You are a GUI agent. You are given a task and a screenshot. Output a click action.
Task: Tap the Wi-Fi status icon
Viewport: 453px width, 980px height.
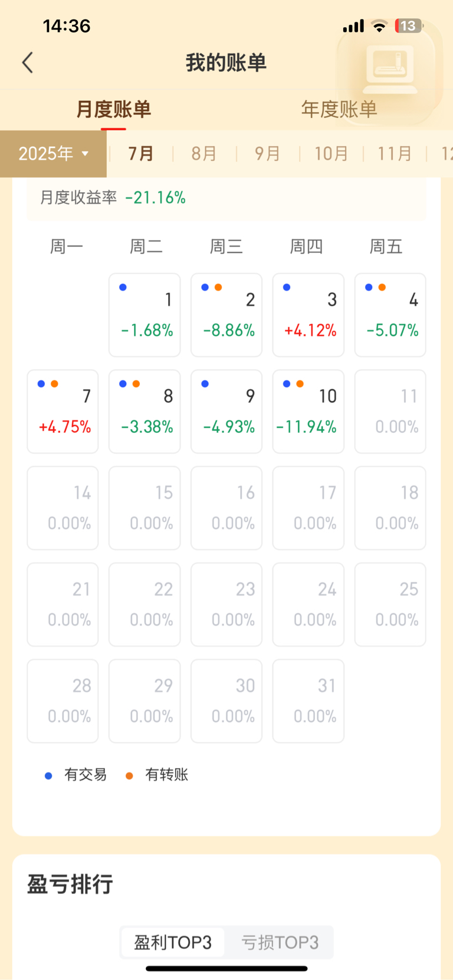[379, 26]
